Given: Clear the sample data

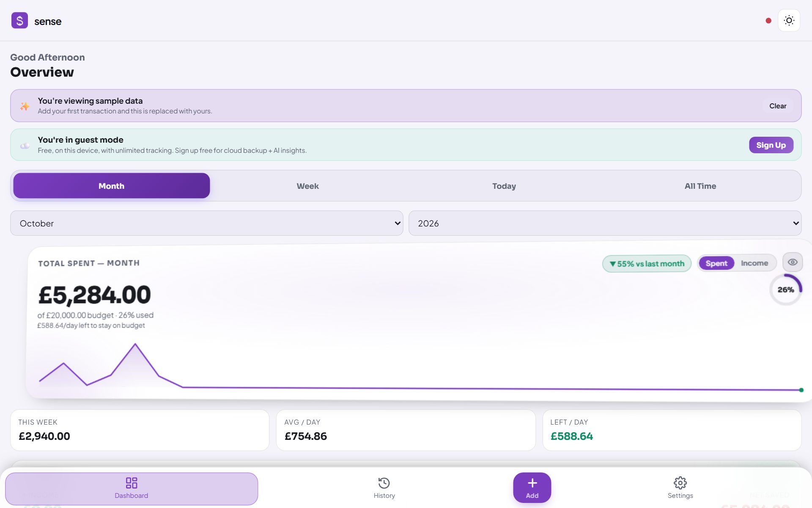Looking at the screenshot, I should [x=778, y=106].
